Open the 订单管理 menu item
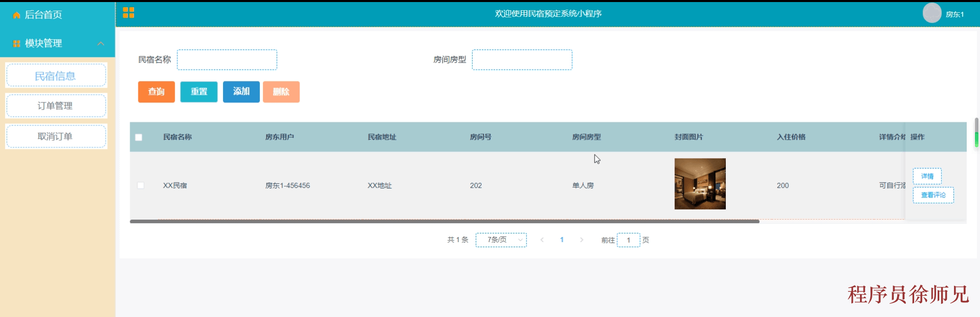Image resolution: width=980 pixels, height=317 pixels. (56, 106)
